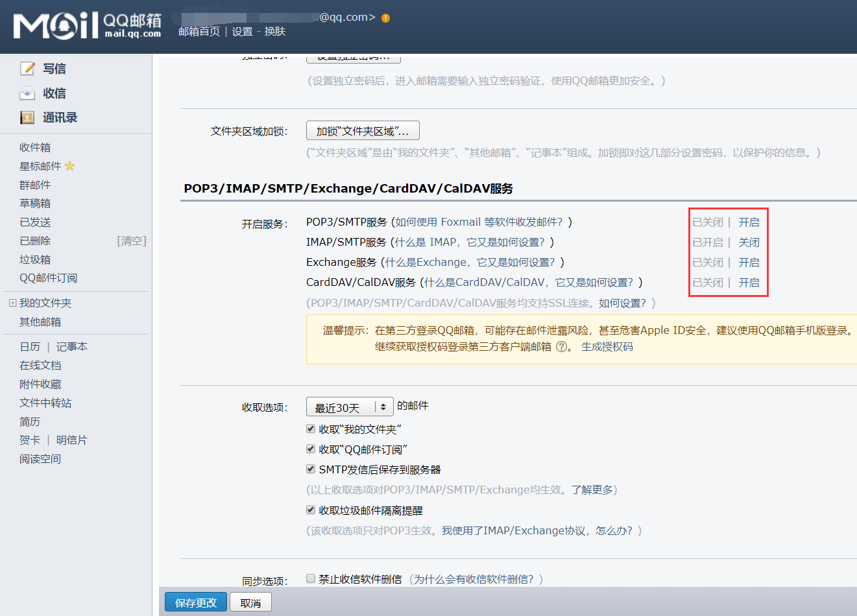This screenshot has height=616, width=857.
Task: Open the compose mail (写信) pencil icon
Action: [28, 68]
